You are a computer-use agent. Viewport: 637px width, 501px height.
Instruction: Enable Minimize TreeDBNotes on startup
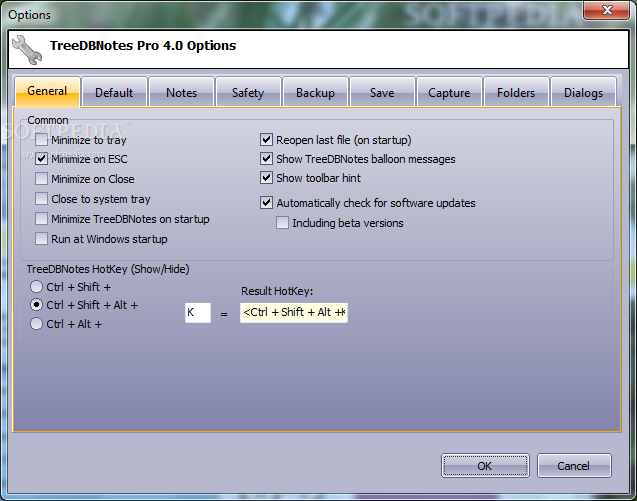point(41,219)
